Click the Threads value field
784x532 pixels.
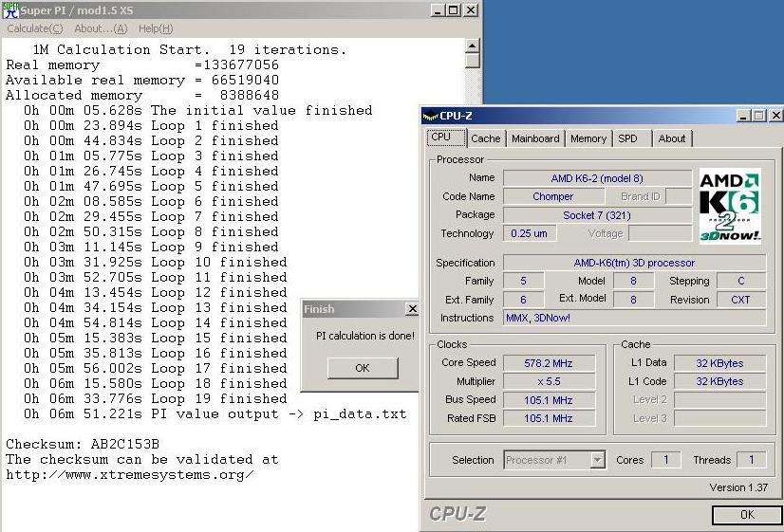pos(751,460)
